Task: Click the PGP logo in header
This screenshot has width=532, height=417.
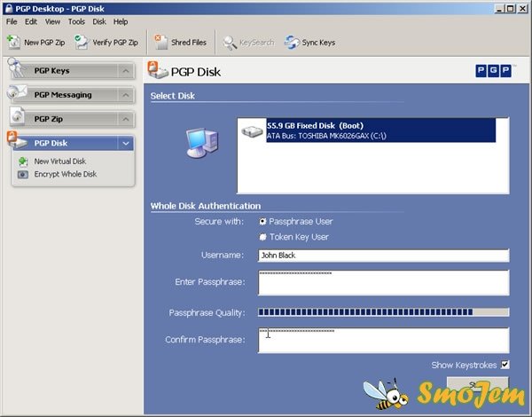Action: (x=493, y=71)
